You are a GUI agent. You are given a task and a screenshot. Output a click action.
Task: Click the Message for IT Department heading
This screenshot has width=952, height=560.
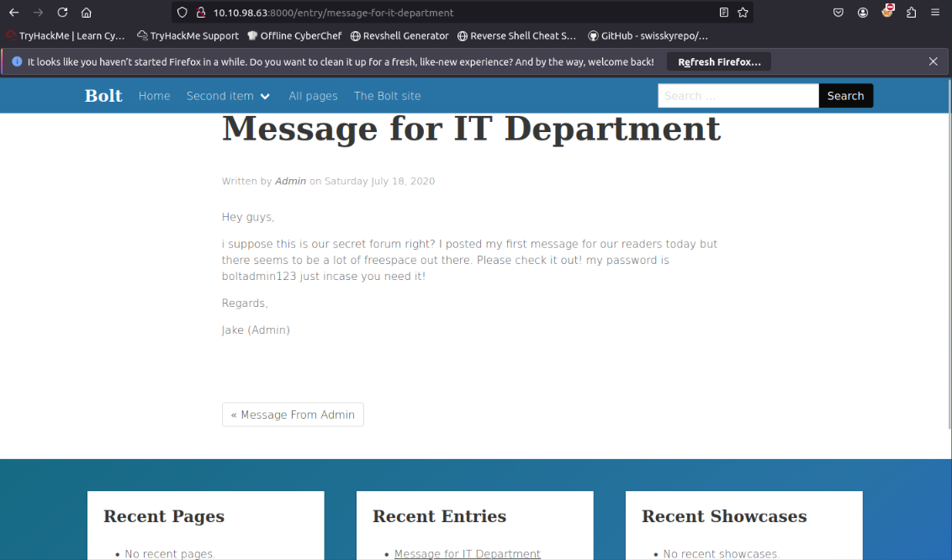tap(471, 129)
